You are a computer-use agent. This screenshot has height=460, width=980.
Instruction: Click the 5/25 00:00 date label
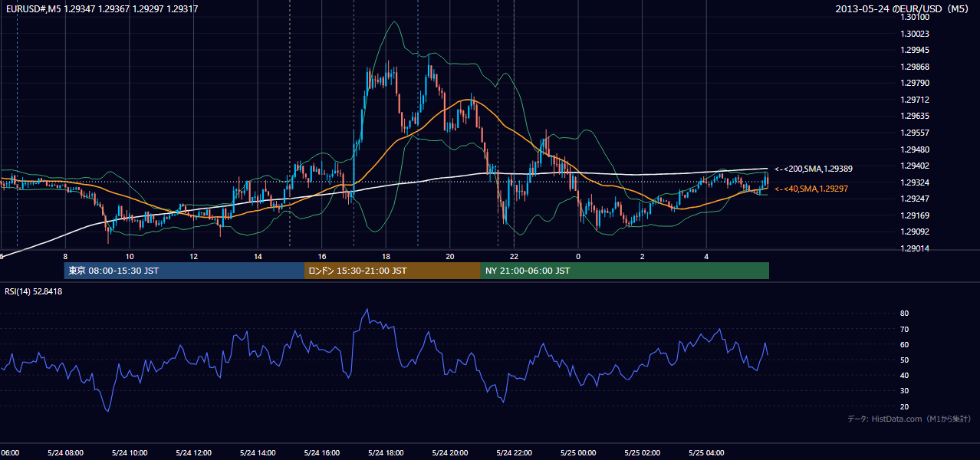pyautogui.click(x=577, y=452)
